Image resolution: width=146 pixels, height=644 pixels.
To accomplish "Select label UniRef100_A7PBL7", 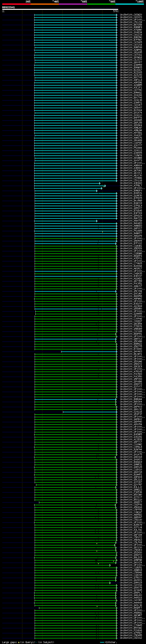I will (x=131, y=186).
